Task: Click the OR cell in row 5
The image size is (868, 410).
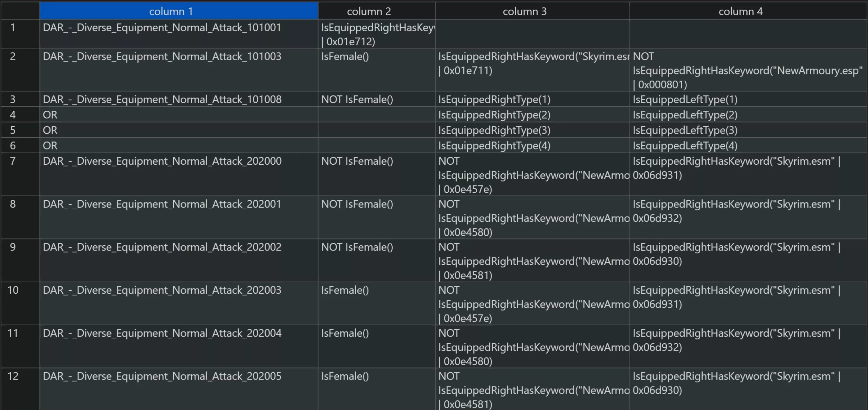Action: coord(179,130)
